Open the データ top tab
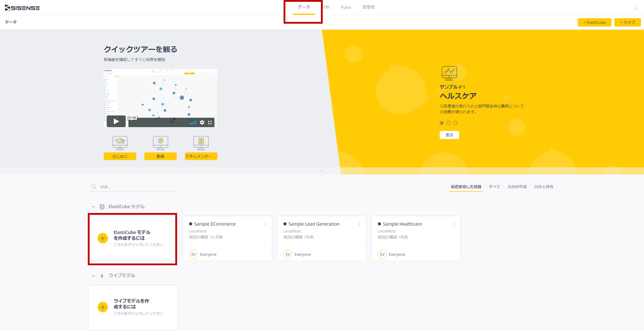The width and height of the screenshot is (644, 331). click(304, 7)
